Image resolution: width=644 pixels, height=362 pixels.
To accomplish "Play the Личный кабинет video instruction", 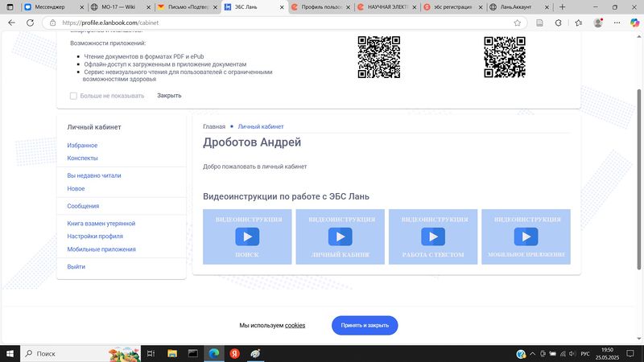I will [x=340, y=237].
